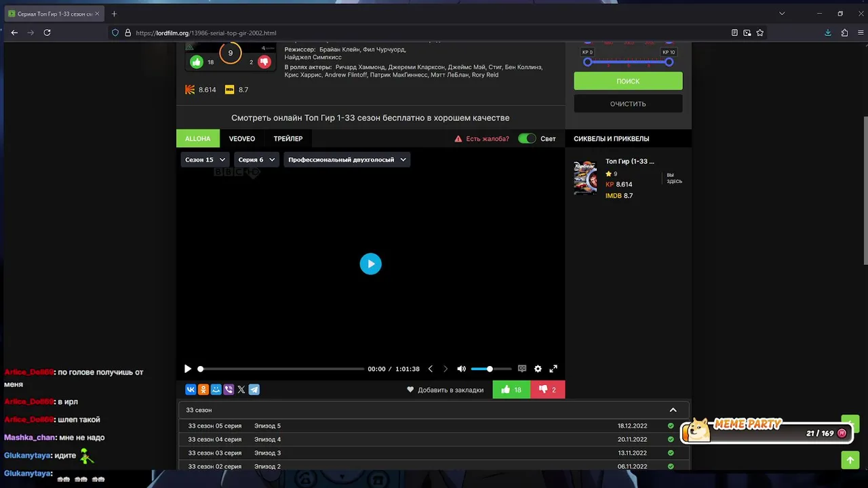Viewport: 868px width, 488px height.
Task: Start the video with the center play button
Action: [x=370, y=264]
